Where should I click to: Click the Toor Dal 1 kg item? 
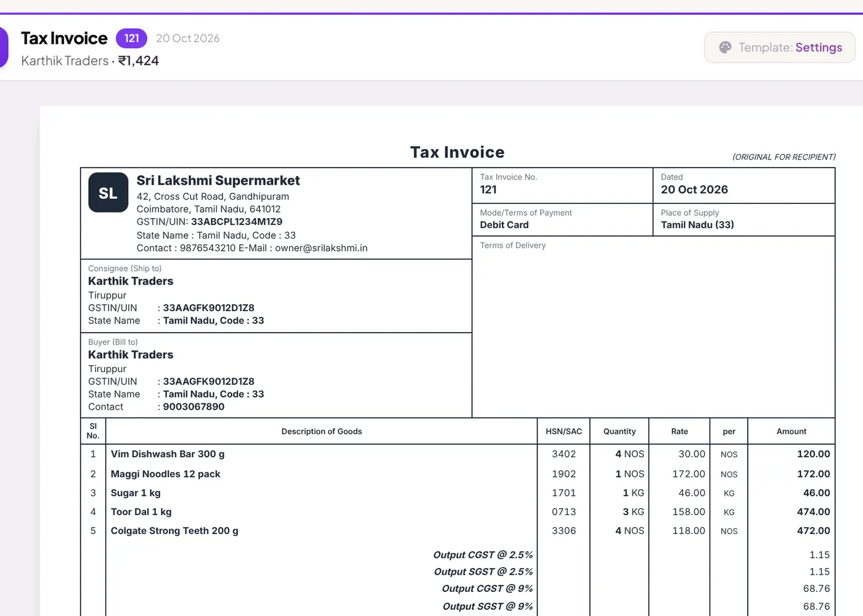141,512
